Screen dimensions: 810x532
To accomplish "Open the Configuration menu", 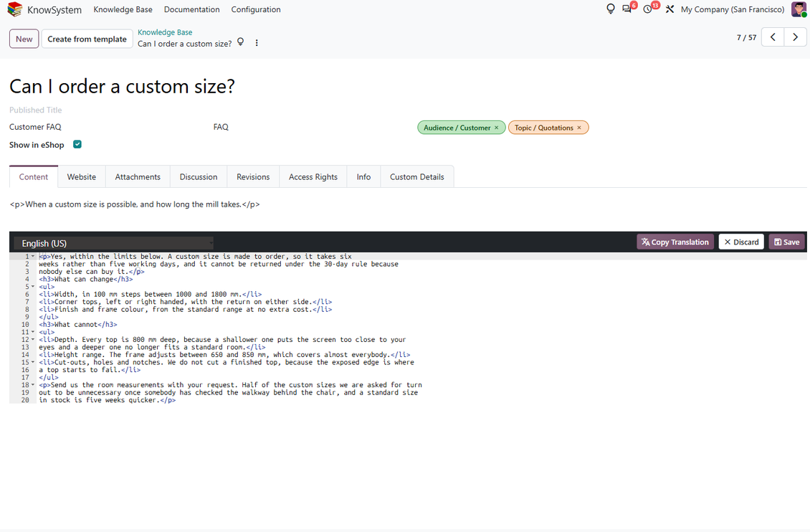I will [256, 9].
